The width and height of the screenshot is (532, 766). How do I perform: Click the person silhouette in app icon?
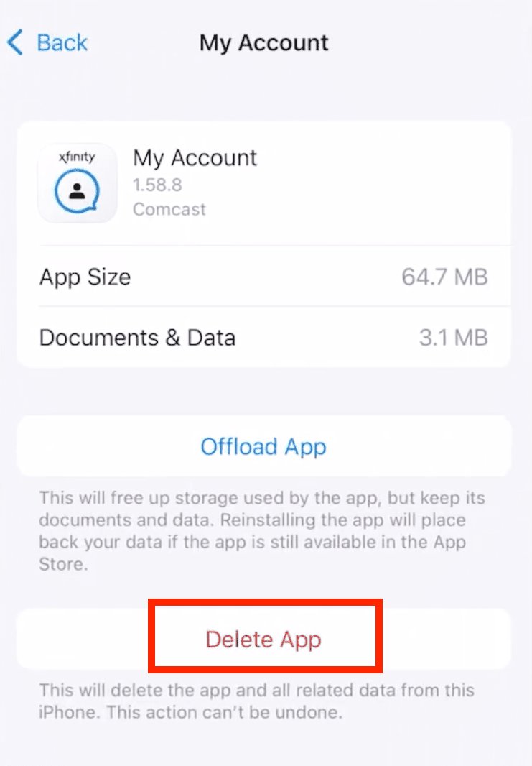coord(77,191)
